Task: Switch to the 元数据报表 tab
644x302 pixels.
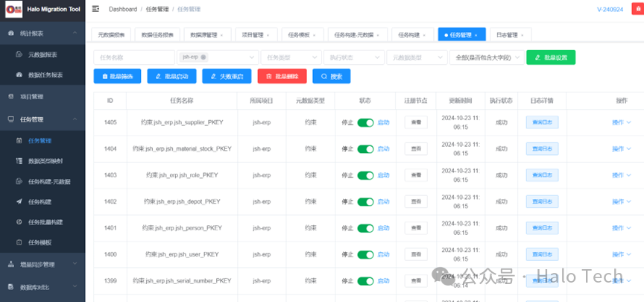Action: [x=111, y=35]
